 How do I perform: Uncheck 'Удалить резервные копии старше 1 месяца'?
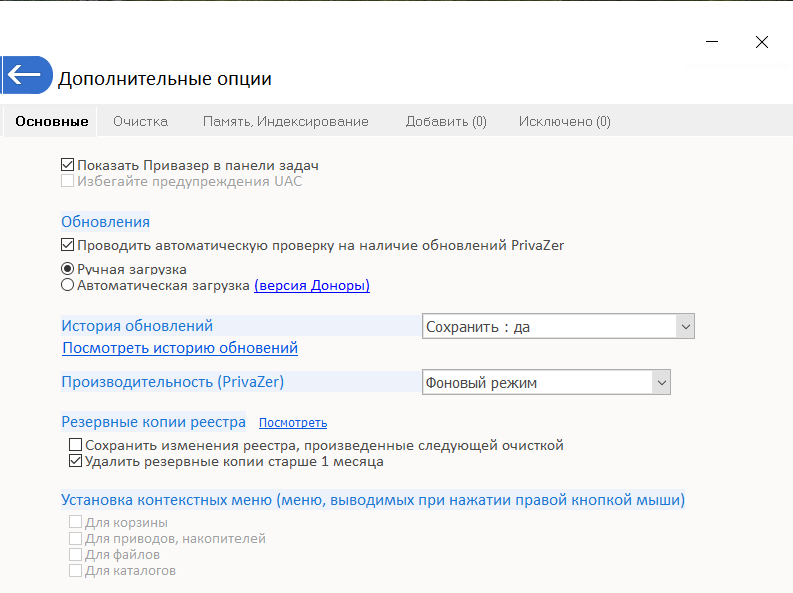(x=75, y=462)
